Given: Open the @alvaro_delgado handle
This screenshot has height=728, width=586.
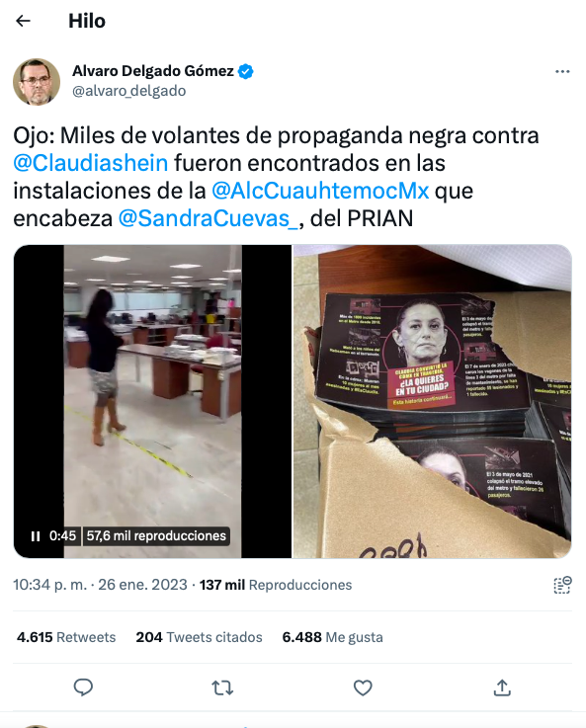Looking at the screenshot, I should click(x=129, y=91).
